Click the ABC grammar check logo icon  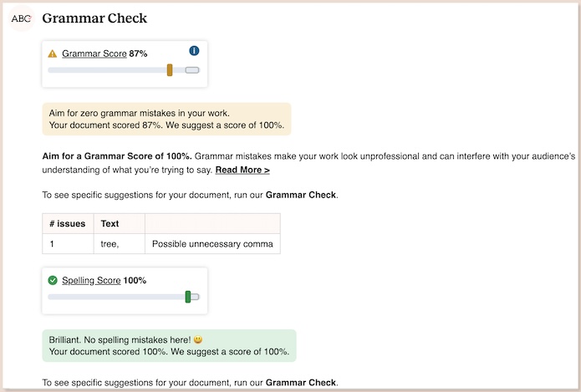[x=22, y=18]
